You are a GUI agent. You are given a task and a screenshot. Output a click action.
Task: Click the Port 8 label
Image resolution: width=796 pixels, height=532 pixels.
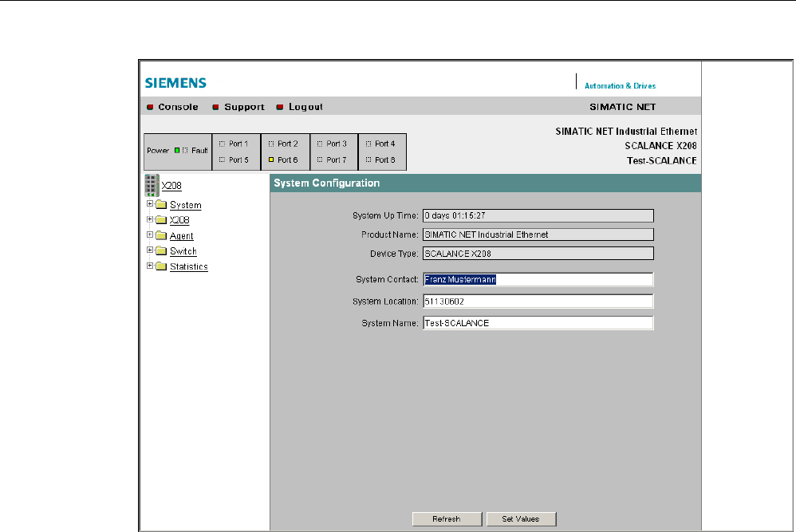pos(384,160)
